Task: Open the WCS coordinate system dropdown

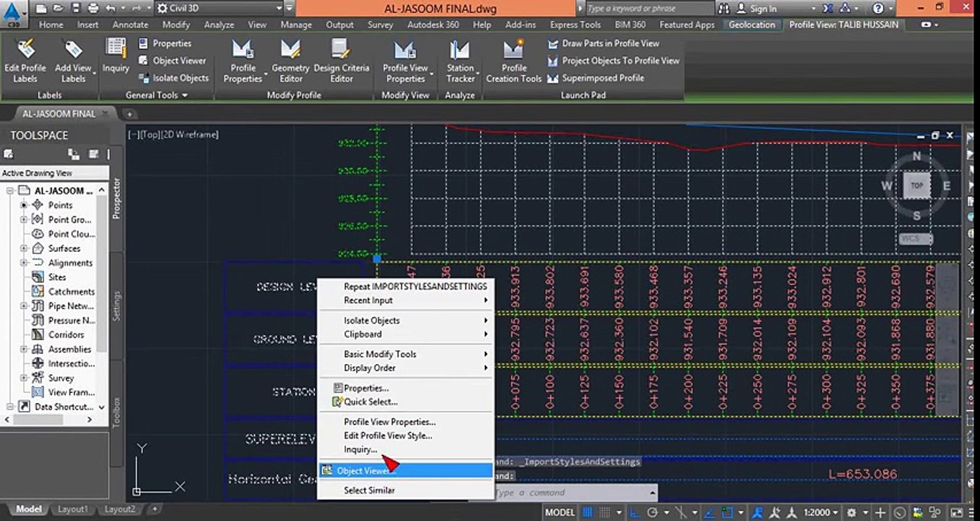Action: pyautogui.click(x=916, y=239)
